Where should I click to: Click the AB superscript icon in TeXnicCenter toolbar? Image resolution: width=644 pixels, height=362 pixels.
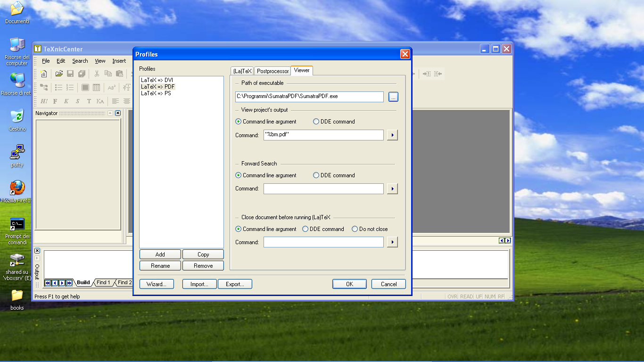coord(112,87)
